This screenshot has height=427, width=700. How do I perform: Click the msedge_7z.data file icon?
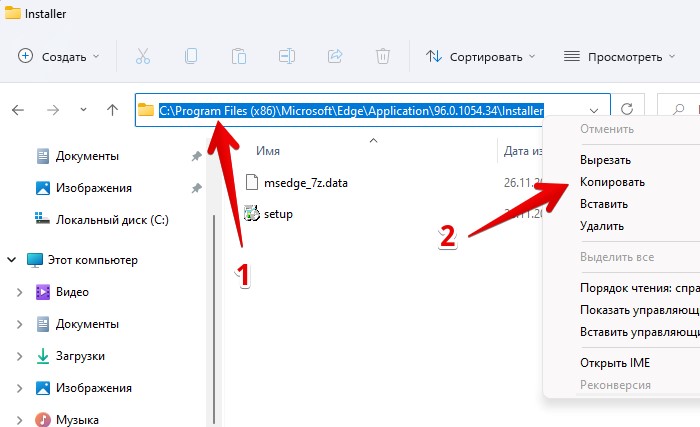(252, 182)
